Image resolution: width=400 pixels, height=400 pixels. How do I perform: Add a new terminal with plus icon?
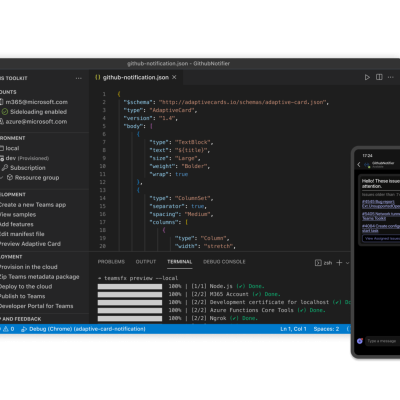[x=339, y=263]
